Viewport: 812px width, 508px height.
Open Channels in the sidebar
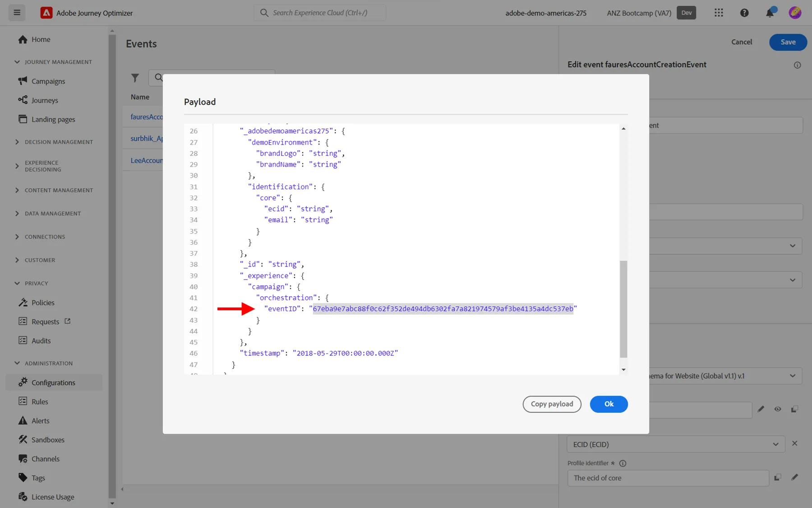(45, 459)
